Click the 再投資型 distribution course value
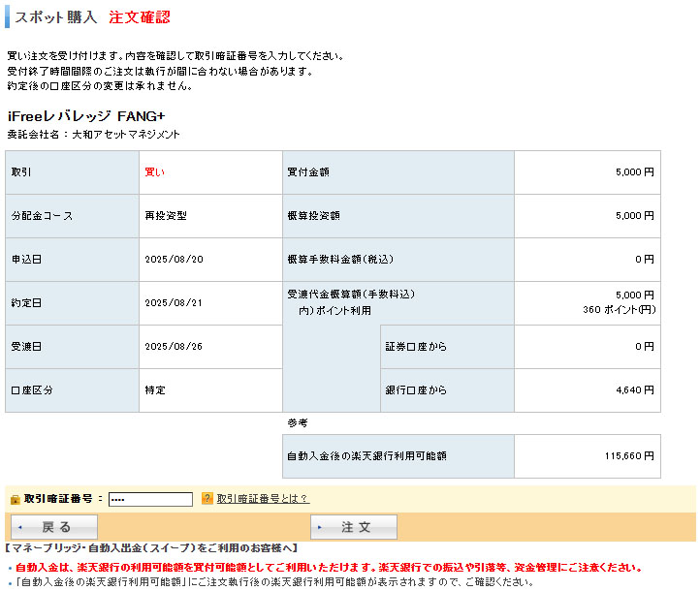The image size is (700, 591). click(166, 216)
